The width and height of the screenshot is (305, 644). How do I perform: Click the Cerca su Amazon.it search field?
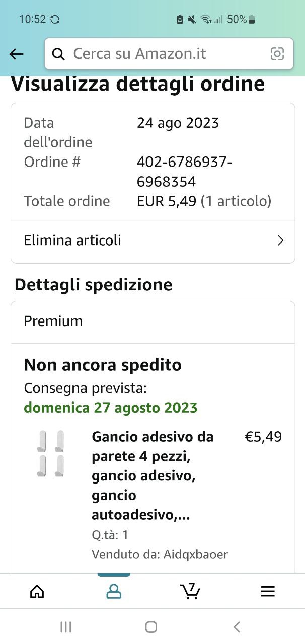[x=169, y=54]
